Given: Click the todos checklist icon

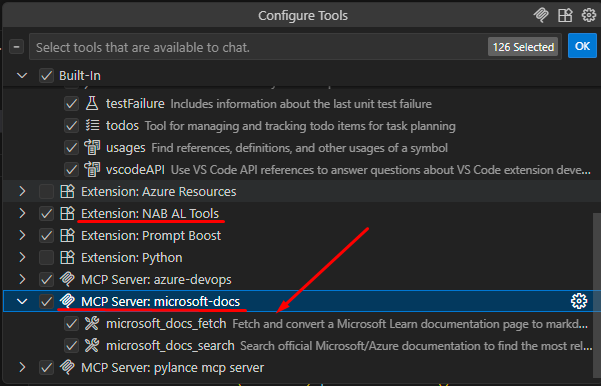Looking at the screenshot, I should point(92,125).
